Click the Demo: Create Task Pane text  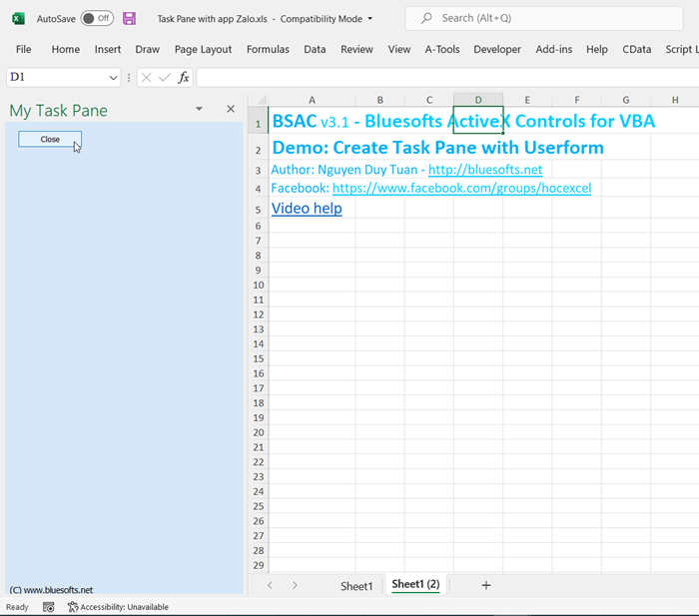coord(437,148)
